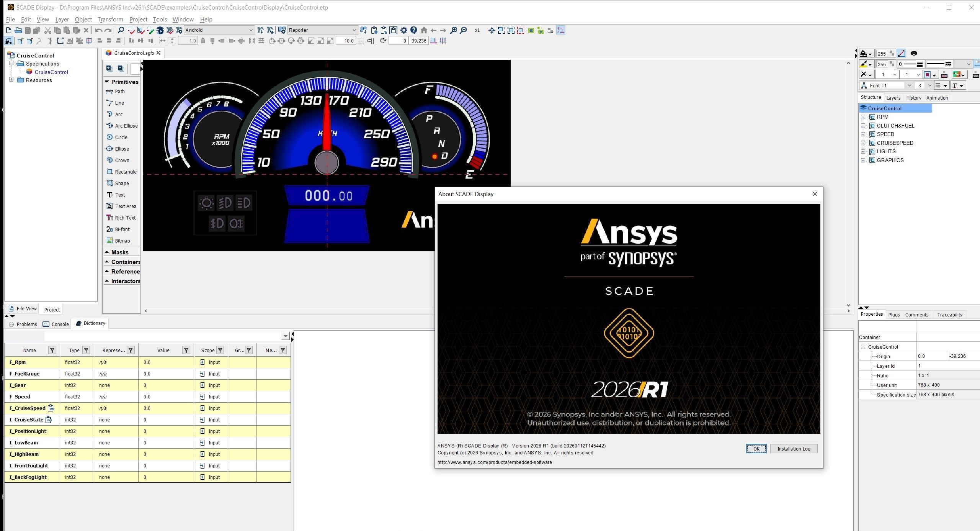Click the settings gear icon in toolbar
980x531 pixels.
pos(404,30)
